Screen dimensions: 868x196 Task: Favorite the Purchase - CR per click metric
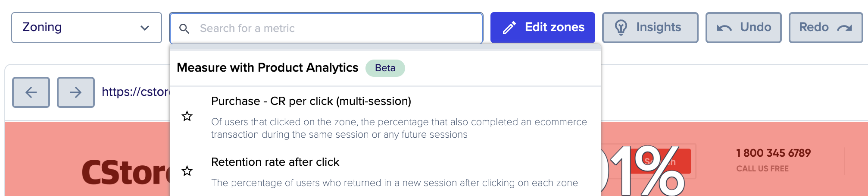[x=187, y=116]
